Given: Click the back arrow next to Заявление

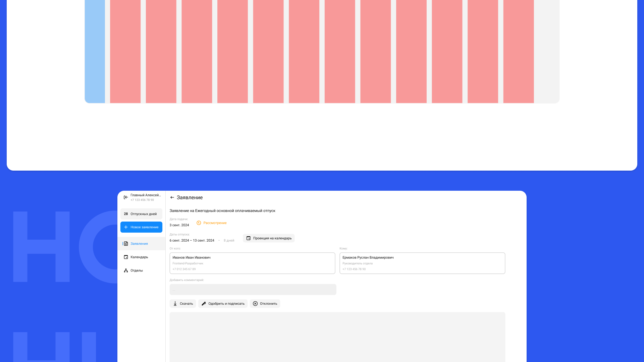Looking at the screenshot, I should coord(172,197).
